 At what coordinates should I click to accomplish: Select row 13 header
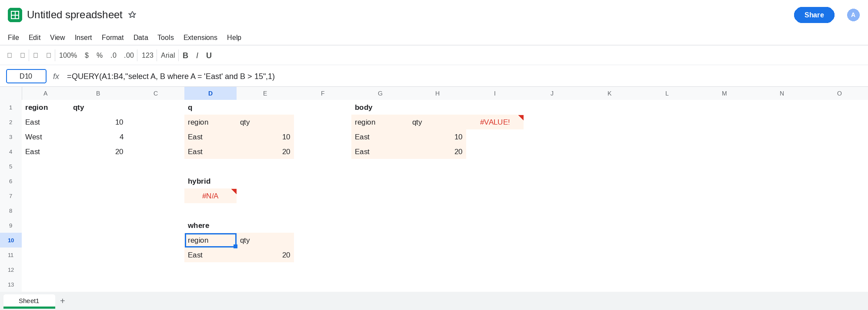(x=11, y=284)
